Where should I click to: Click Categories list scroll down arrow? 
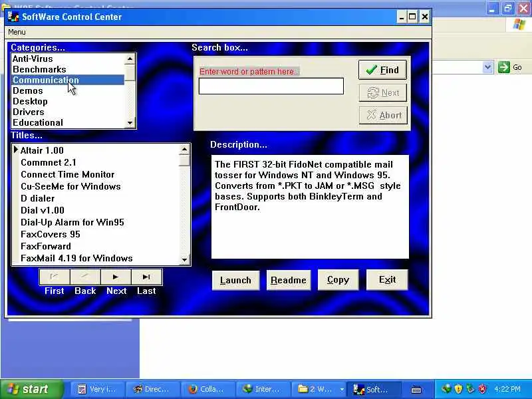(x=130, y=123)
